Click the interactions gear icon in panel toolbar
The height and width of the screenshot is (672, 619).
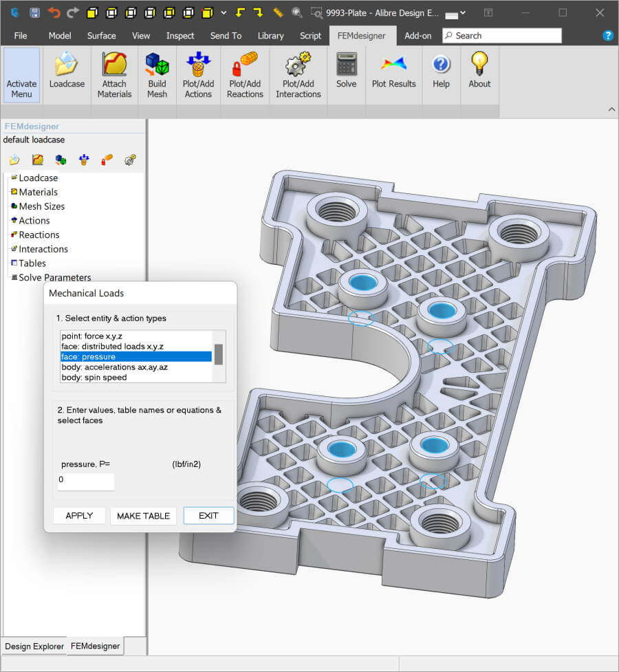(130, 160)
